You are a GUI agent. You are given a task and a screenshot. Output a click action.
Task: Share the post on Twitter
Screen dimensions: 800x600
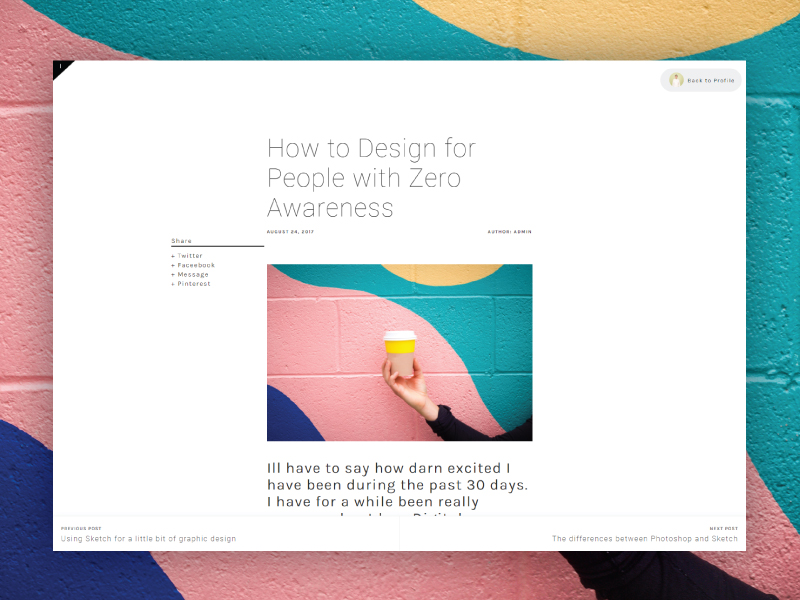coord(190,256)
